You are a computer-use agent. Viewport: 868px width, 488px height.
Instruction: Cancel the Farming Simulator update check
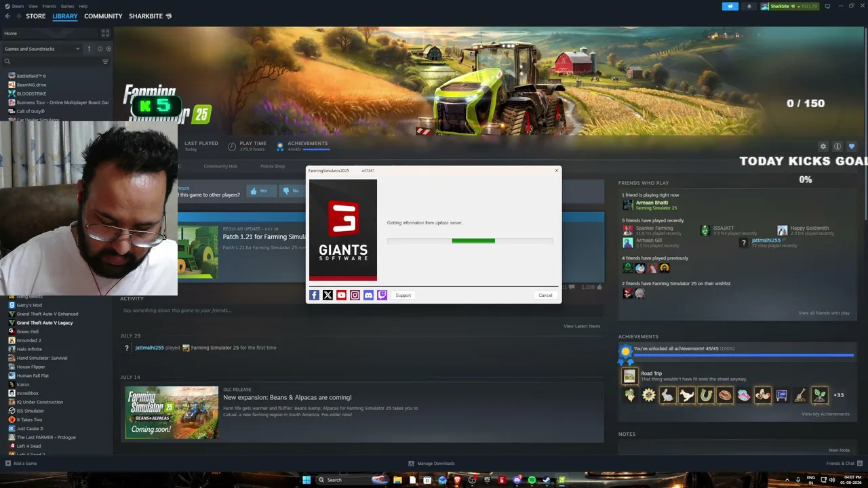coord(545,296)
